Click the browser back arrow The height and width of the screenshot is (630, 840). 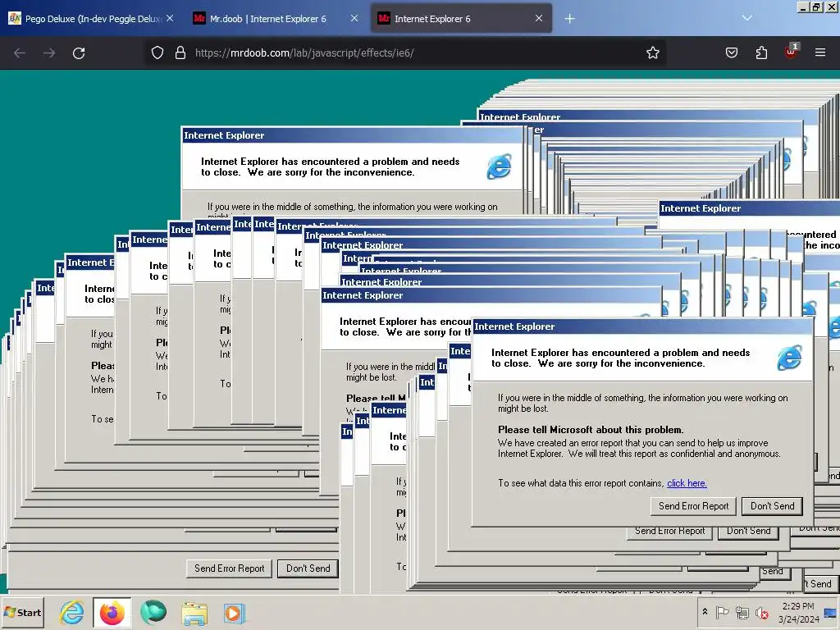(x=20, y=53)
